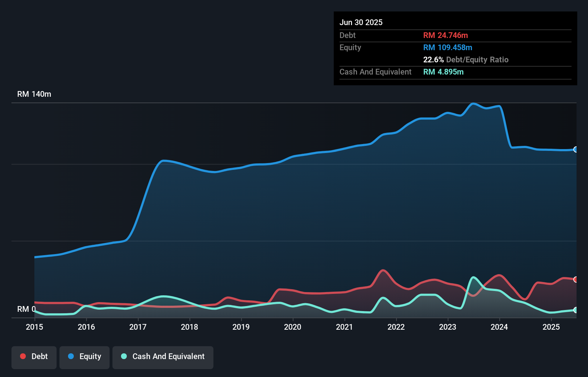Click the Equity endpoint marker on chart
Image resolution: width=588 pixels, height=377 pixels.
575,149
